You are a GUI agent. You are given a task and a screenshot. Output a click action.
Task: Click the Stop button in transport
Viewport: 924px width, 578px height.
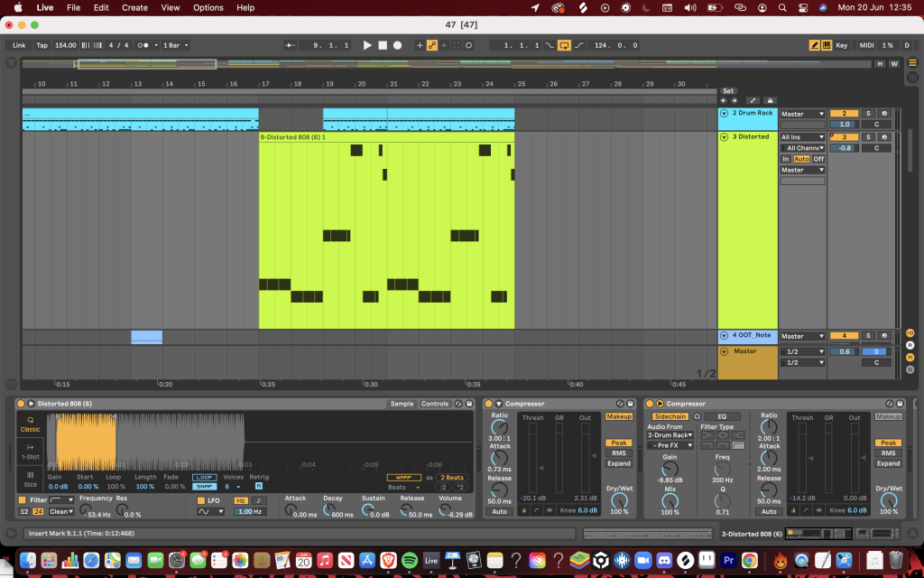point(382,45)
